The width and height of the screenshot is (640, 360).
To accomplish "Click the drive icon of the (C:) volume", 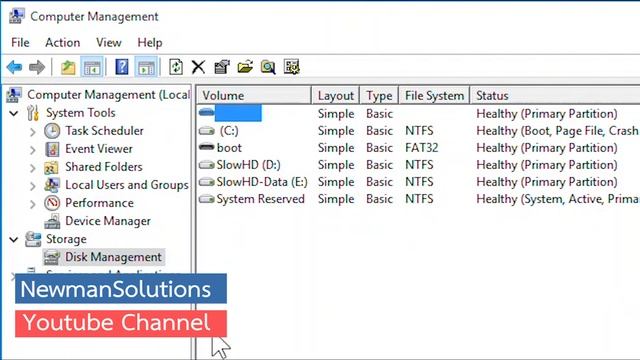I will coord(207,131).
